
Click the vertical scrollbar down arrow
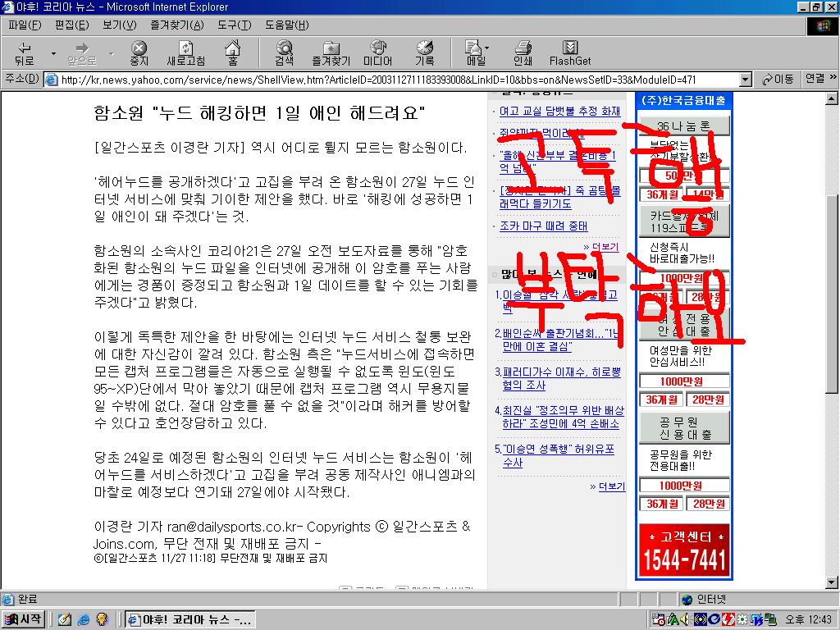coord(831,582)
